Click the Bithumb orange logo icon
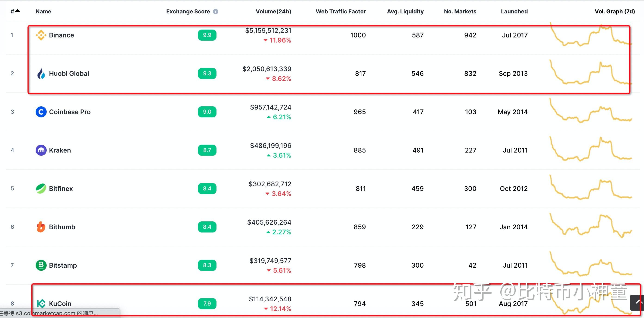The image size is (644, 318). point(41,227)
